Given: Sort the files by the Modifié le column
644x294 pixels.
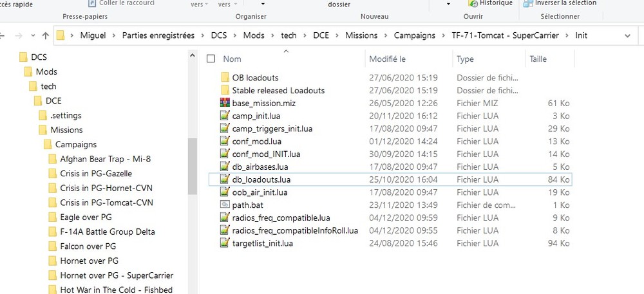Looking at the screenshot, I should pyautogui.click(x=387, y=59).
